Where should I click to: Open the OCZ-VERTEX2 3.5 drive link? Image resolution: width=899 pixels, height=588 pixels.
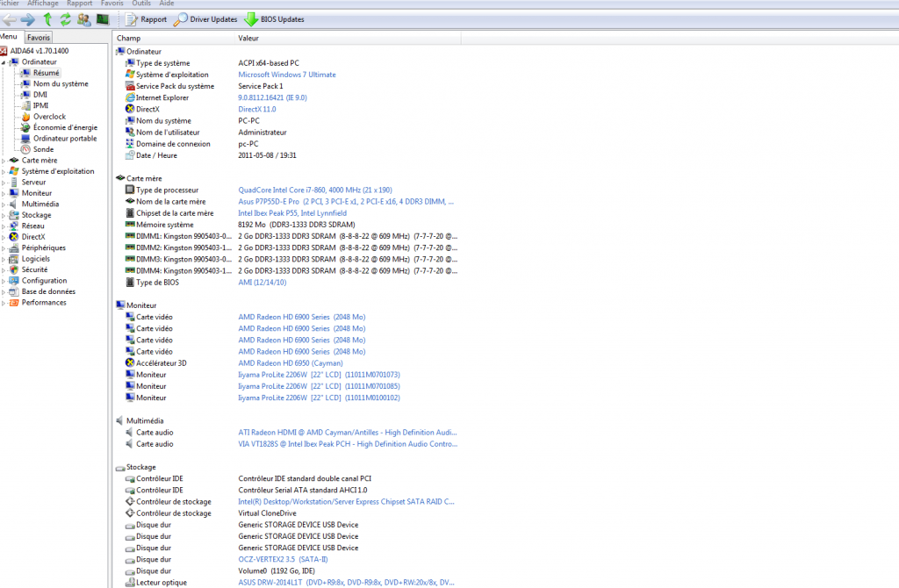tap(283, 559)
